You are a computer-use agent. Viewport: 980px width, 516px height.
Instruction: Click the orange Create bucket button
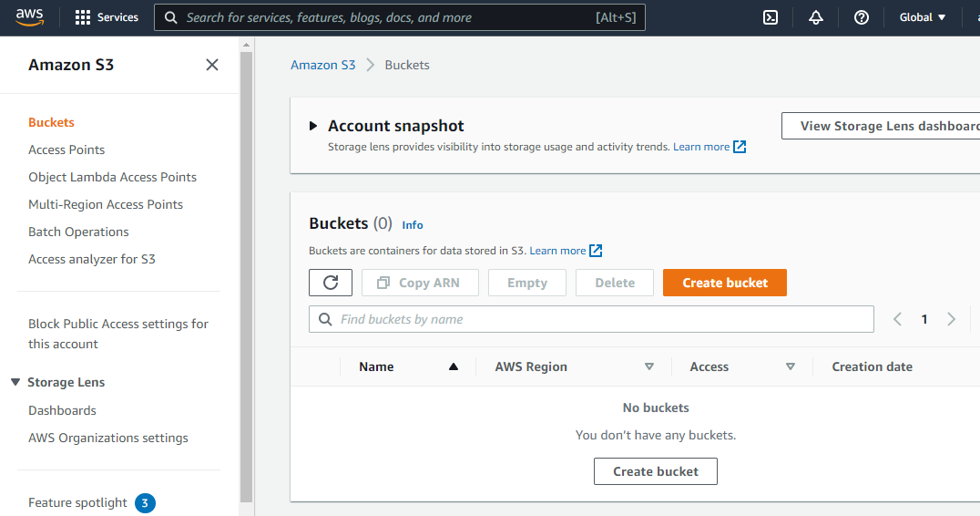click(724, 283)
